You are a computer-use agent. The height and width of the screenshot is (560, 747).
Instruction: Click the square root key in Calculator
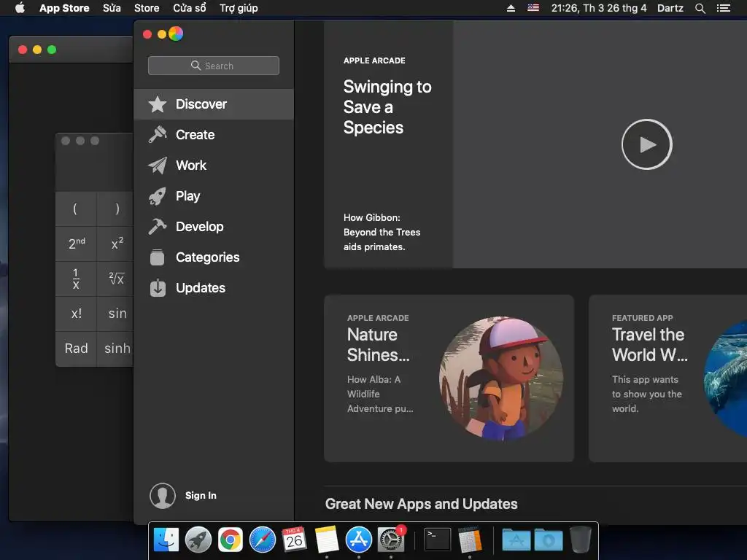115,279
